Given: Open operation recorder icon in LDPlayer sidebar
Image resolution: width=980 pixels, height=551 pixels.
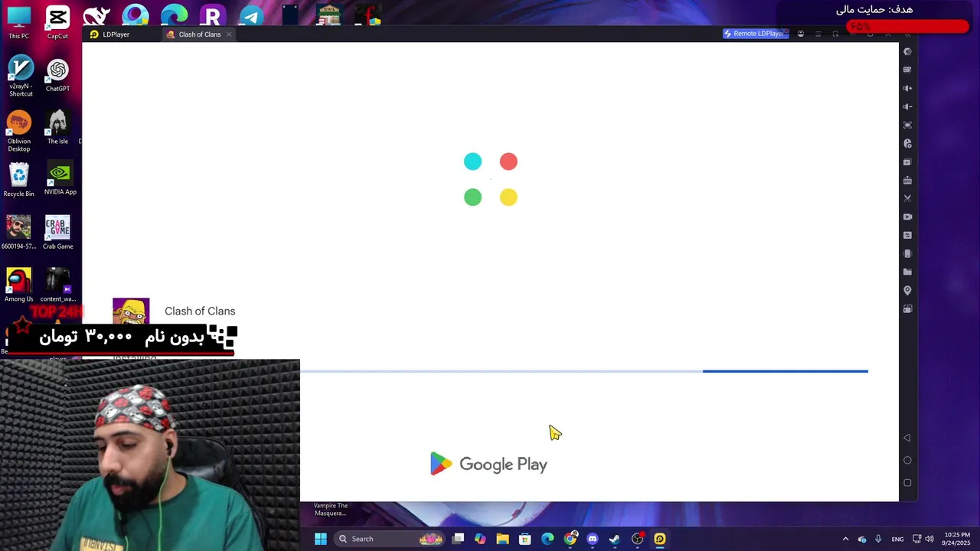Looking at the screenshot, I should tap(907, 143).
